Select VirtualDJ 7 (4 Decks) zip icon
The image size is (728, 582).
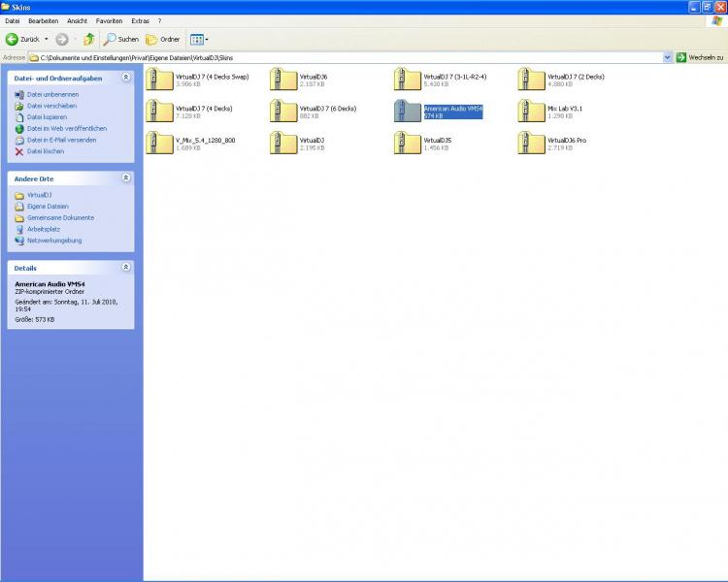159,111
